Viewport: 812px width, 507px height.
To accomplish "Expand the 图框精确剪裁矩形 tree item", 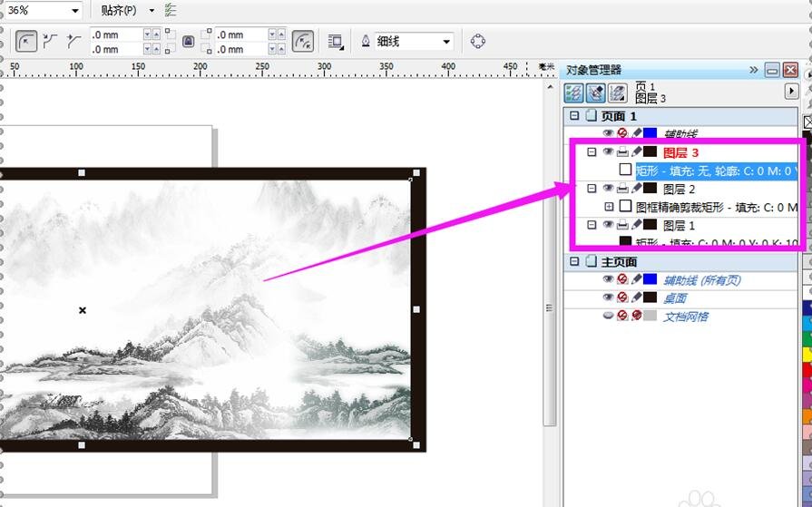I will click(x=609, y=207).
